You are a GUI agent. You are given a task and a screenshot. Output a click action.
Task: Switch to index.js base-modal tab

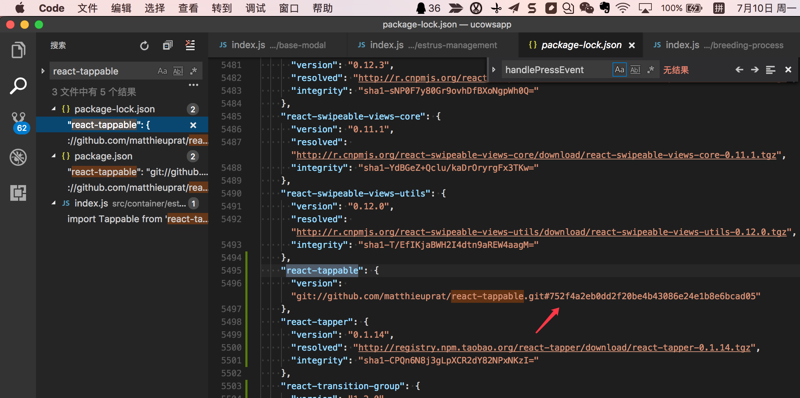[x=277, y=45]
